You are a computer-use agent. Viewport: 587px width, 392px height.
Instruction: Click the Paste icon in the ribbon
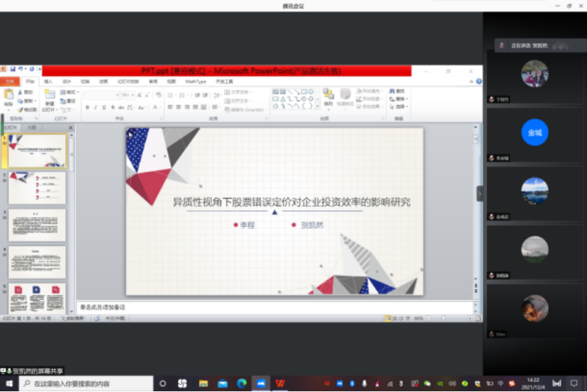tap(9, 98)
